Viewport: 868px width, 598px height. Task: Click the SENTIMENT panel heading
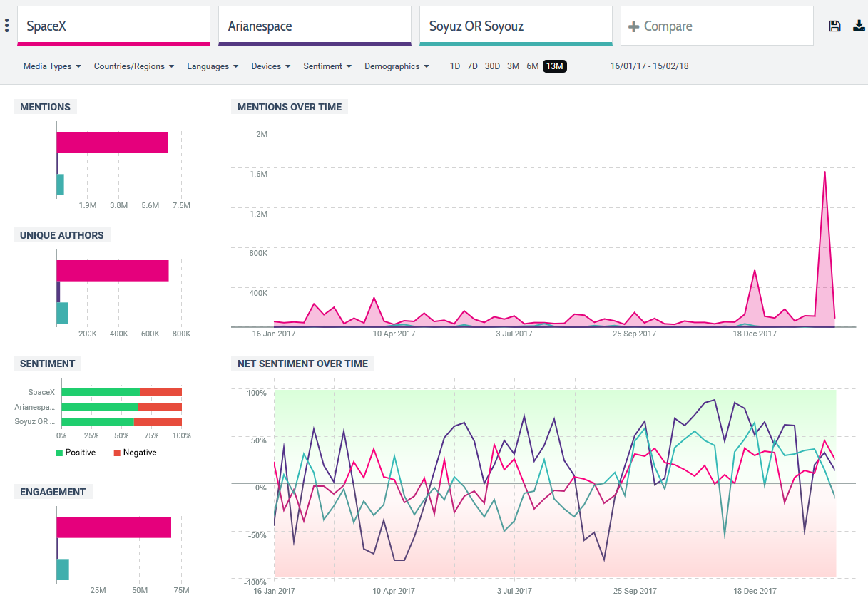coord(48,364)
